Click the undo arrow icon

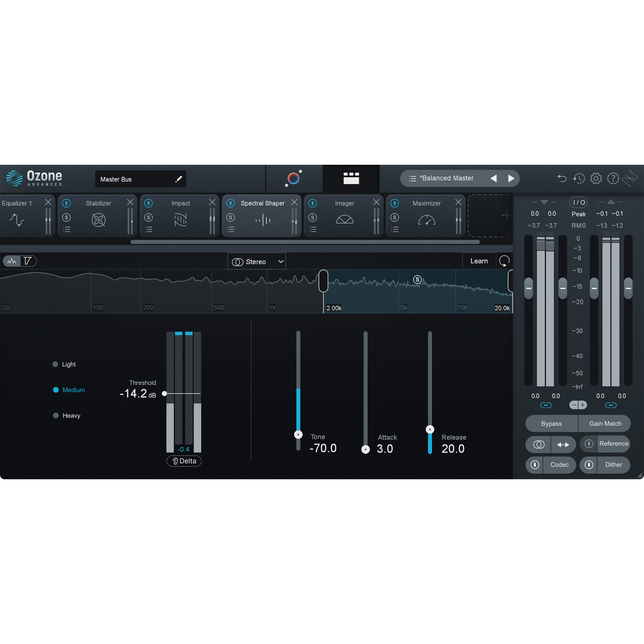[562, 178]
